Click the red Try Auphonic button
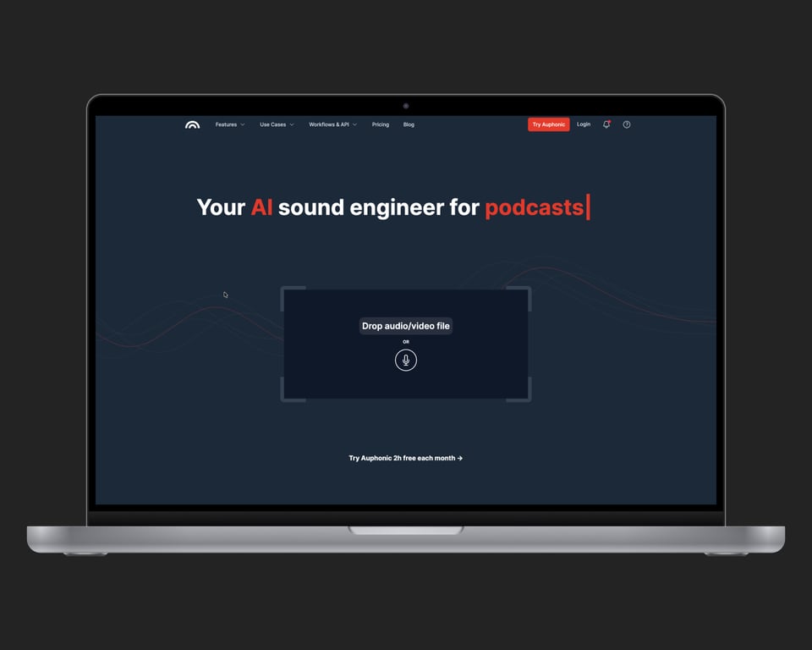The image size is (812, 650). (x=548, y=124)
